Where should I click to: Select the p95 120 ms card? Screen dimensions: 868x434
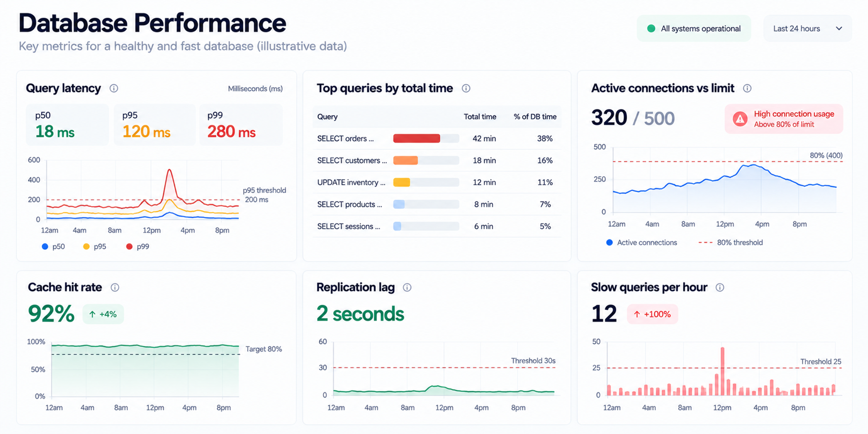[155, 125]
